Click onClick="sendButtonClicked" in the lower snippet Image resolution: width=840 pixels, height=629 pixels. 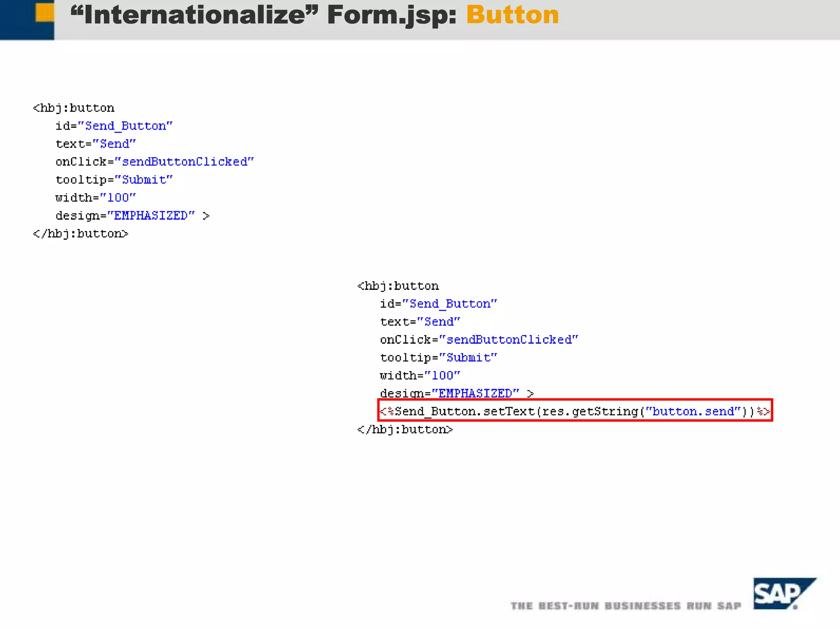coord(479,340)
